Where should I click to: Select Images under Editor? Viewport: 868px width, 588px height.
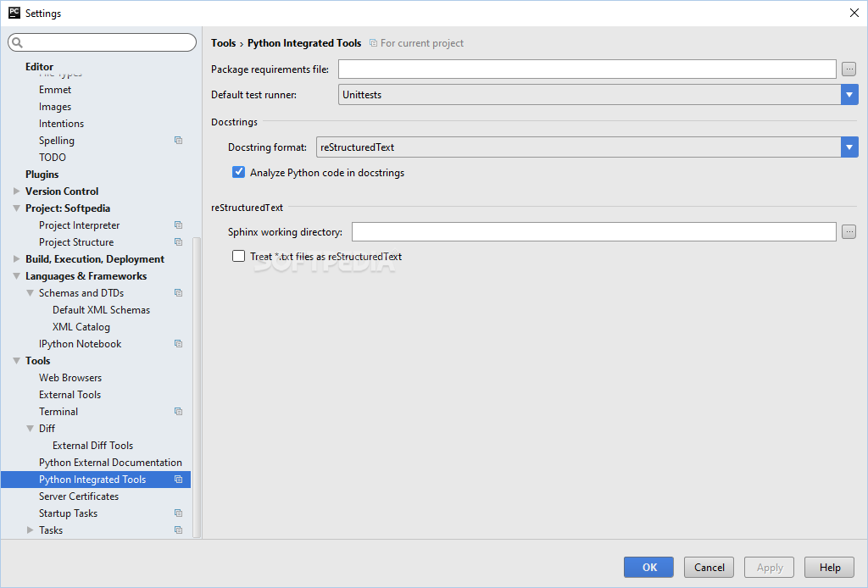pyautogui.click(x=55, y=107)
